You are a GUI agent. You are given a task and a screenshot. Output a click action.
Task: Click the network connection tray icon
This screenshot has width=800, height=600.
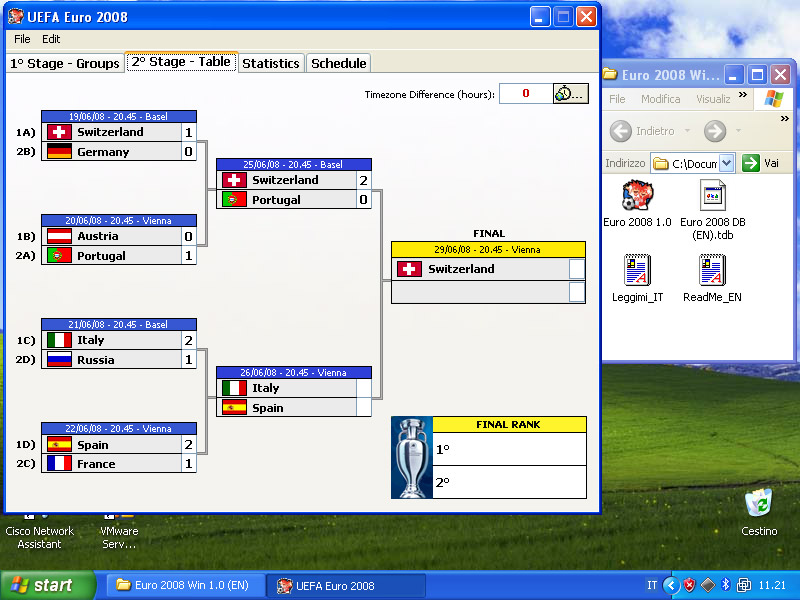[x=744, y=585]
